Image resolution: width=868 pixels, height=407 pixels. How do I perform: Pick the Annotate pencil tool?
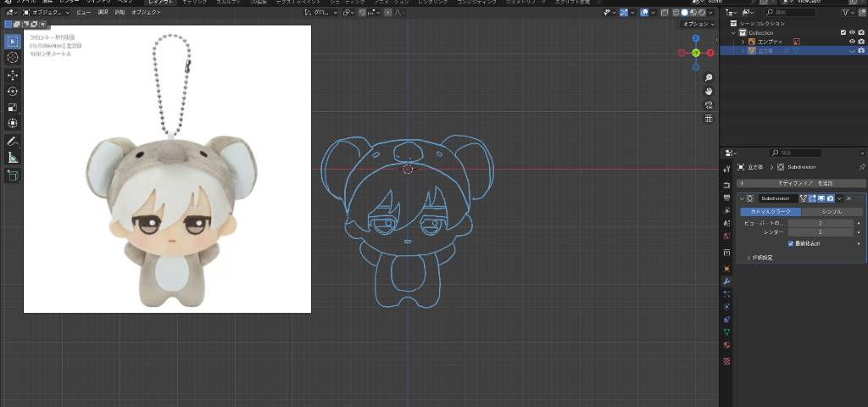[13, 141]
